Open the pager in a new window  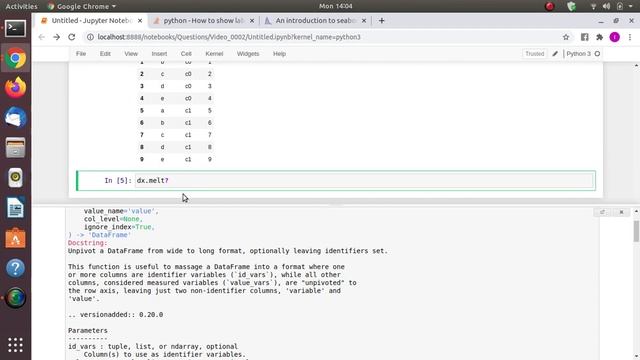pos(602,212)
